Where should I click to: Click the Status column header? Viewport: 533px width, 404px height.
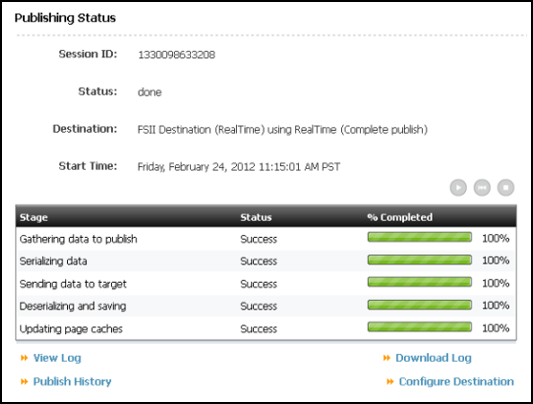[x=256, y=217]
